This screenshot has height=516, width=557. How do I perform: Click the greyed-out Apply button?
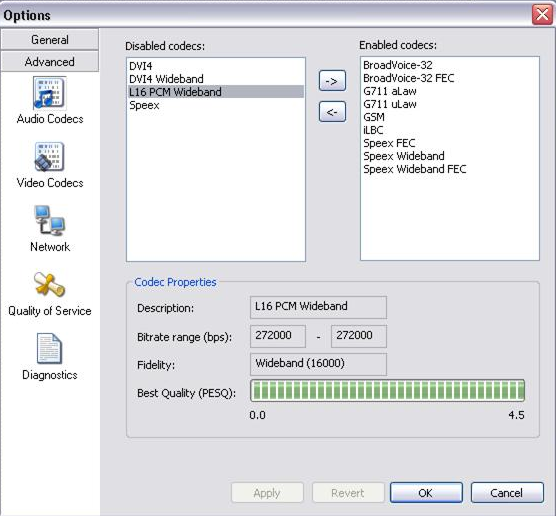point(267,493)
